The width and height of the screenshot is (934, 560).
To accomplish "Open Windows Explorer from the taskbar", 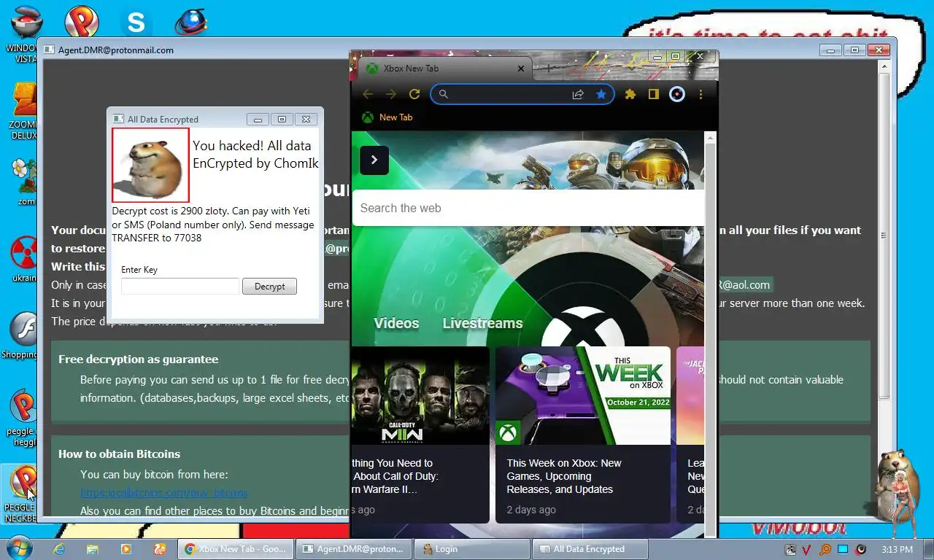I will pyautogui.click(x=93, y=549).
